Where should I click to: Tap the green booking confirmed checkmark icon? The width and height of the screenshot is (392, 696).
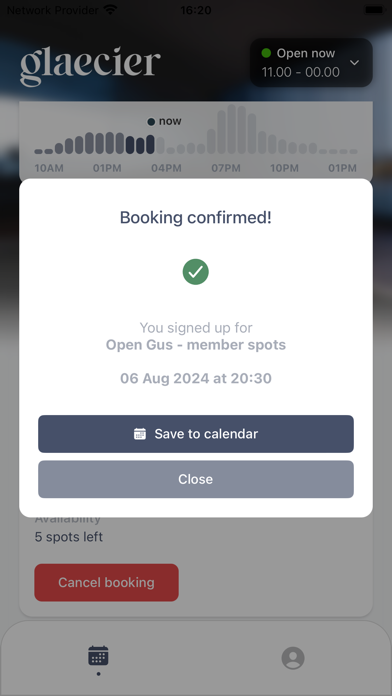point(196,272)
